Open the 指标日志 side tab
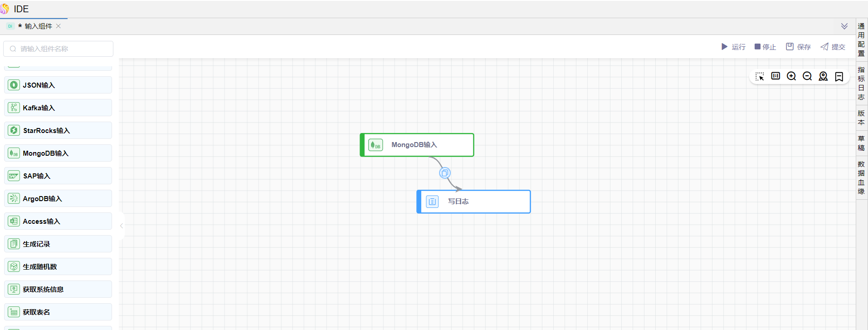The width and height of the screenshot is (868, 330). 861,83
